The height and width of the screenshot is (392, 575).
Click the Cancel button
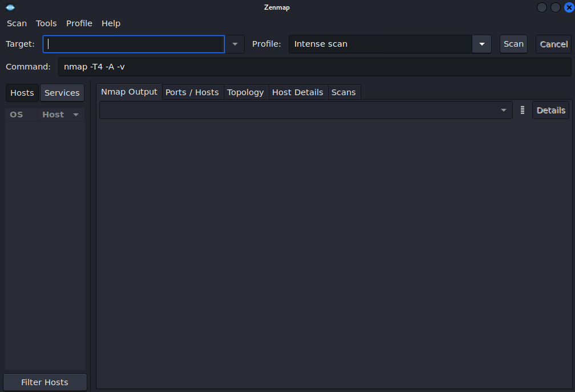point(553,44)
